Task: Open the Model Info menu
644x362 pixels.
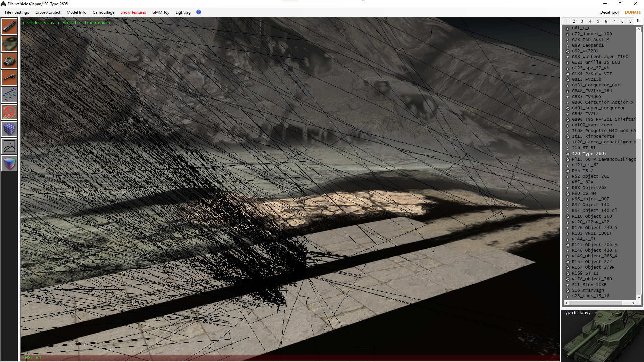Action: click(x=76, y=12)
